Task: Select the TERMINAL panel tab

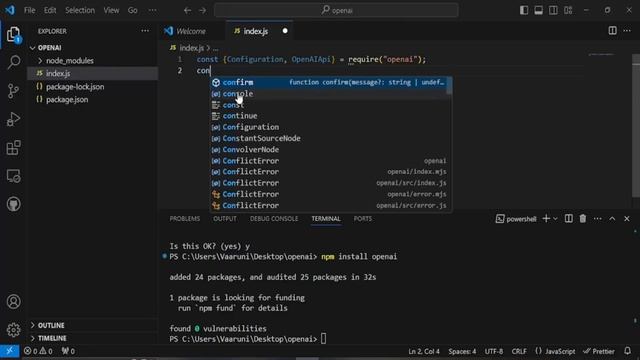Action: [x=326, y=219]
